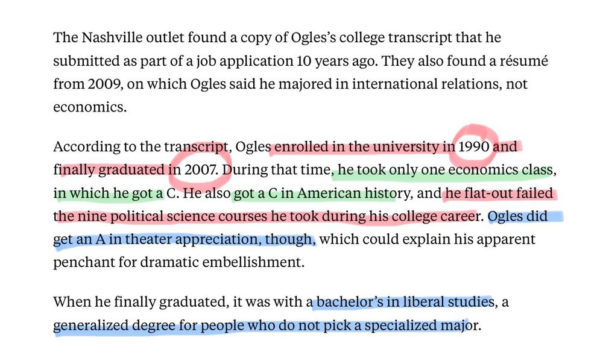This screenshot has height=364, width=603.
Task: Click the red-circled year 1990
Action: click(475, 146)
